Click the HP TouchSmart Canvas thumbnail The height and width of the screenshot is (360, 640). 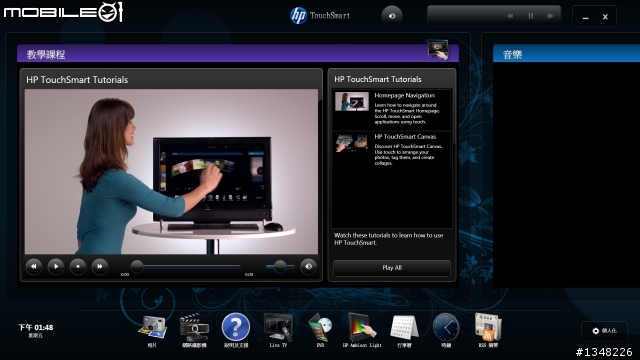(352, 143)
